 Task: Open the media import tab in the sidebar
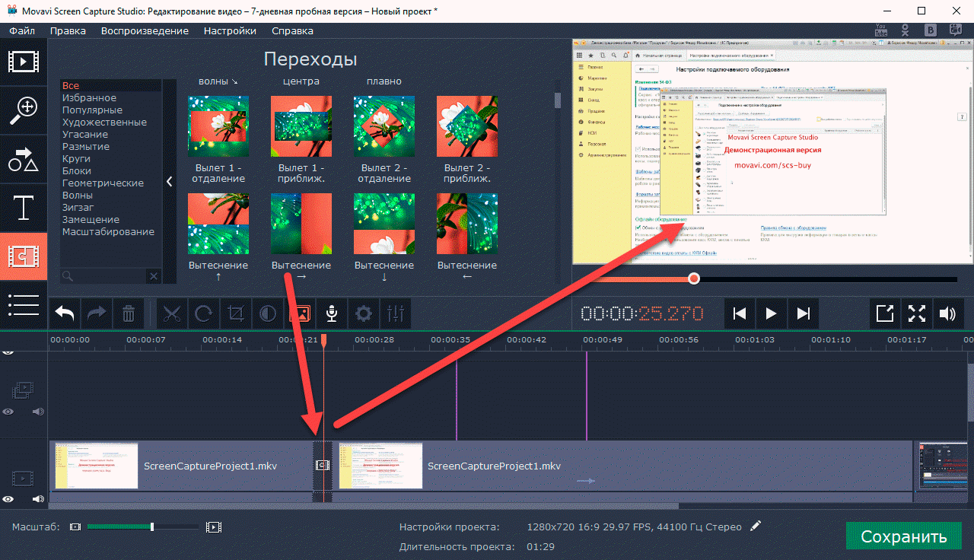pyautogui.click(x=24, y=62)
